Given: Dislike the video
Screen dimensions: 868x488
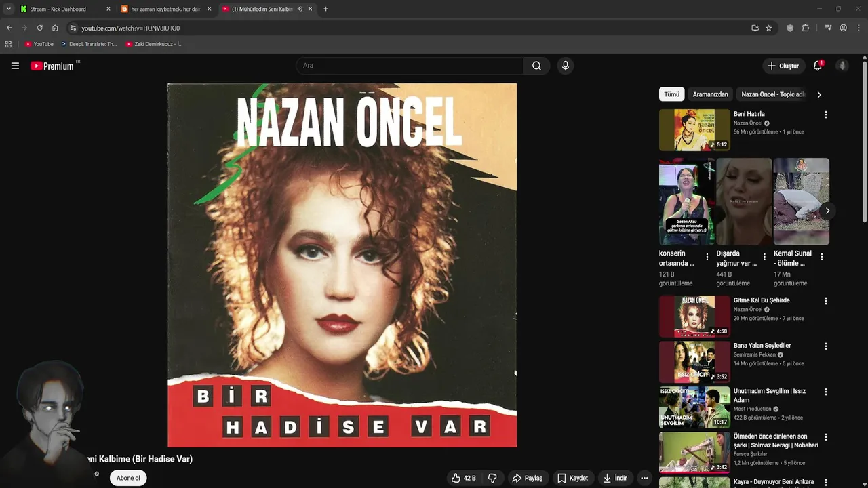Looking at the screenshot, I should (492, 478).
